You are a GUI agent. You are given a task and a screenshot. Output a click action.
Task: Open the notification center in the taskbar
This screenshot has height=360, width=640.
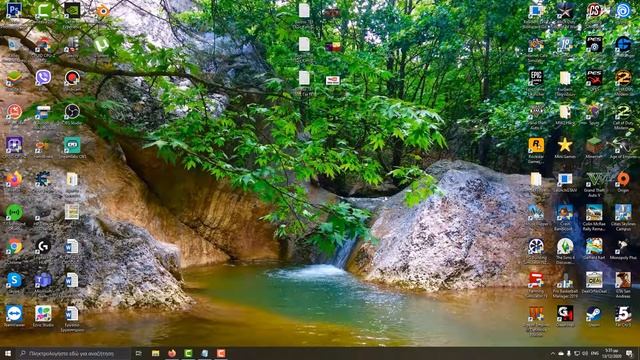629,353
